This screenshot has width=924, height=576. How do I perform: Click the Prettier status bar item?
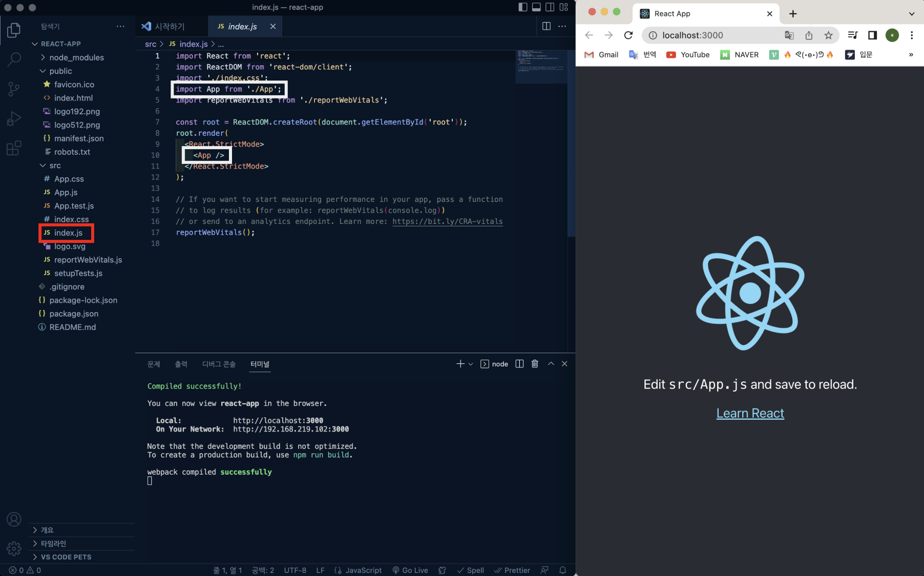(x=512, y=570)
